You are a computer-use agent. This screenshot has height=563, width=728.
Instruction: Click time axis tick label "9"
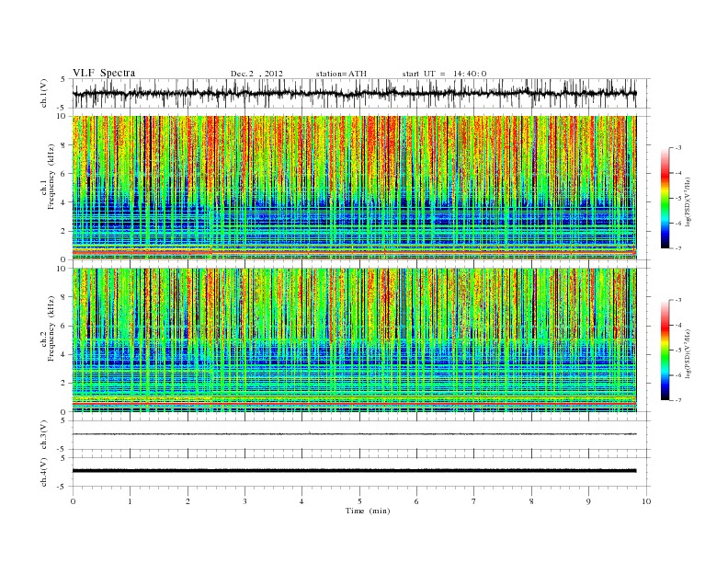click(588, 501)
